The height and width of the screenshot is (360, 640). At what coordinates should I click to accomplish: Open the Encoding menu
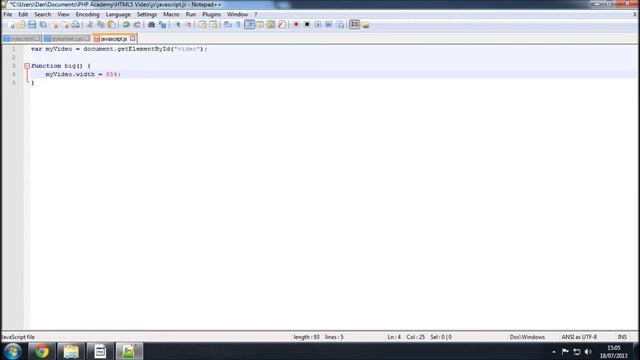[x=87, y=14]
